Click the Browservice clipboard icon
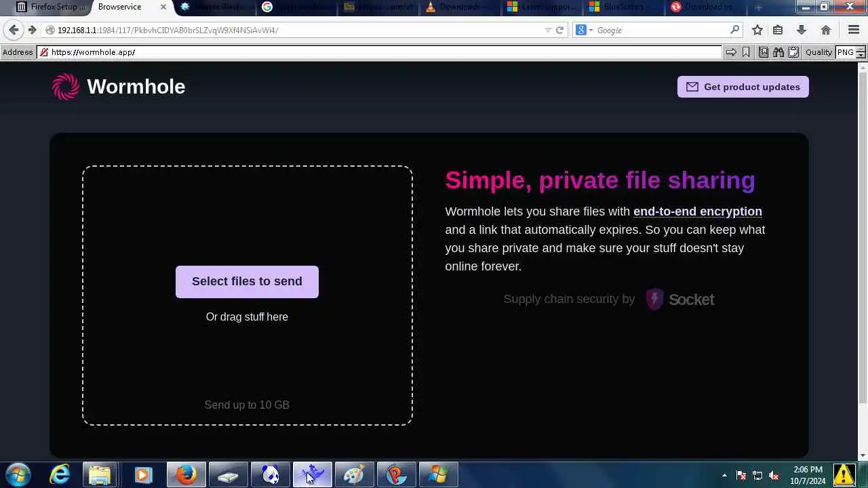This screenshot has width=868, height=488. click(792, 52)
